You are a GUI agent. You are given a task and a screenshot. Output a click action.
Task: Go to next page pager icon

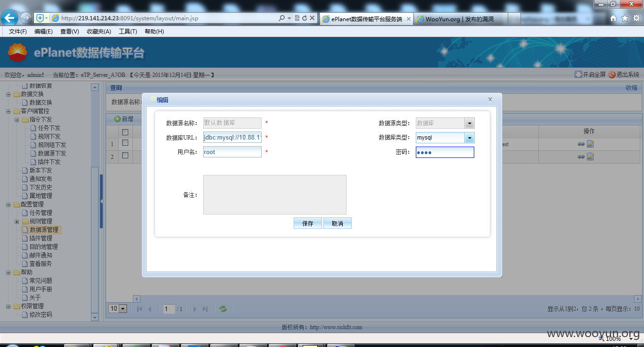click(x=195, y=309)
